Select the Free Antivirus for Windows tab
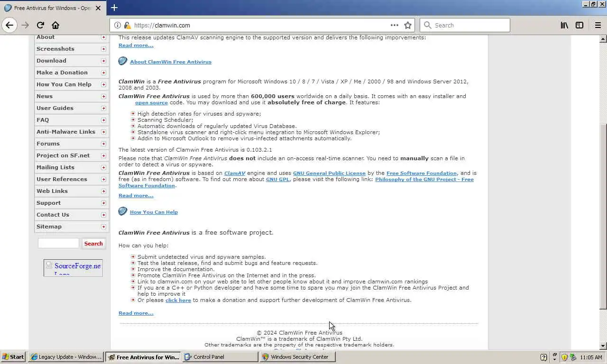The image size is (607, 364). coord(53,8)
